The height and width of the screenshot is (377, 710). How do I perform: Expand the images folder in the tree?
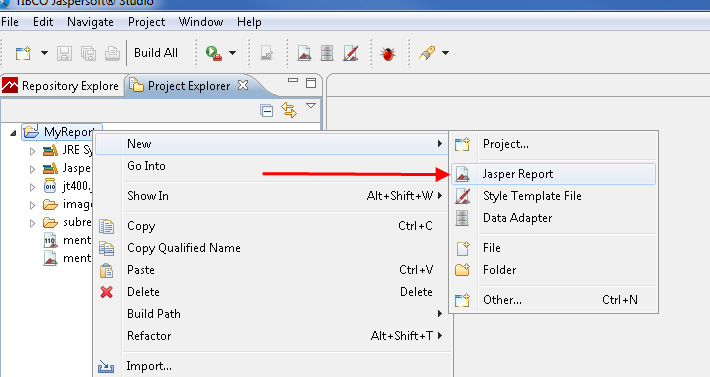pyautogui.click(x=33, y=205)
